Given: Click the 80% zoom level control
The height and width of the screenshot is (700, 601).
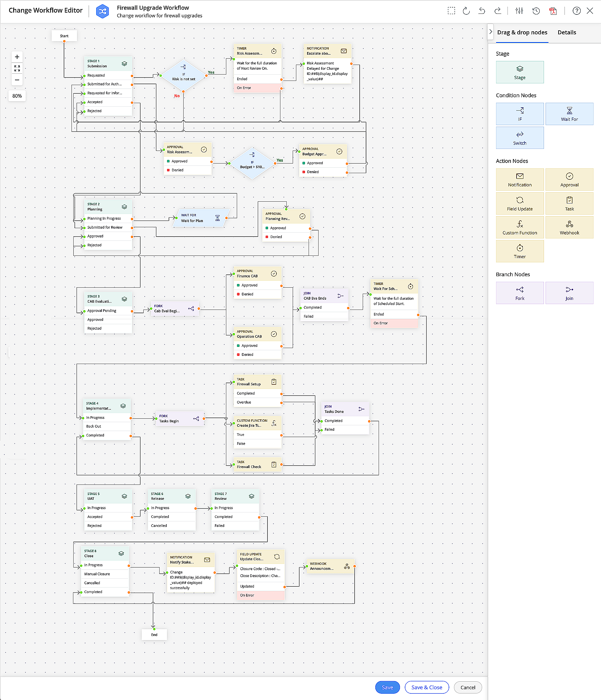Looking at the screenshot, I should (x=17, y=96).
